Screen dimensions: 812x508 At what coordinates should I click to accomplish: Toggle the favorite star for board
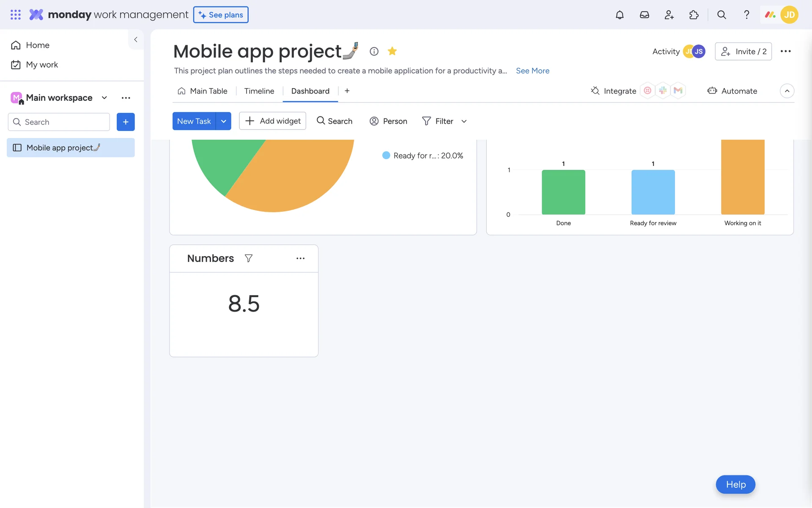pos(392,51)
